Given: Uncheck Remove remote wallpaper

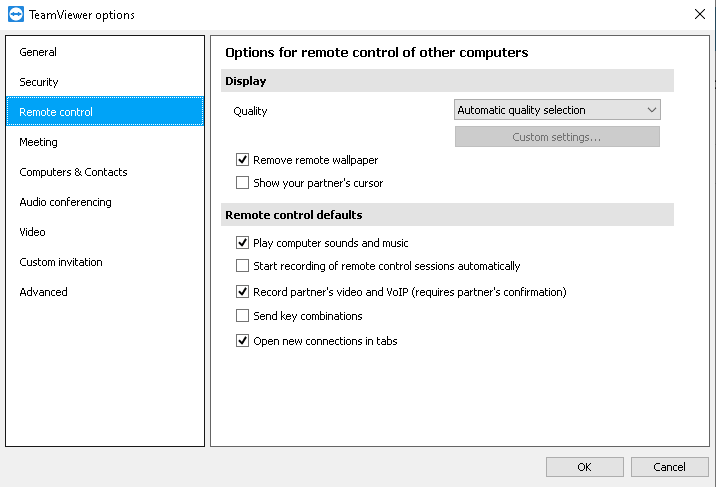Looking at the screenshot, I should (242, 160).
